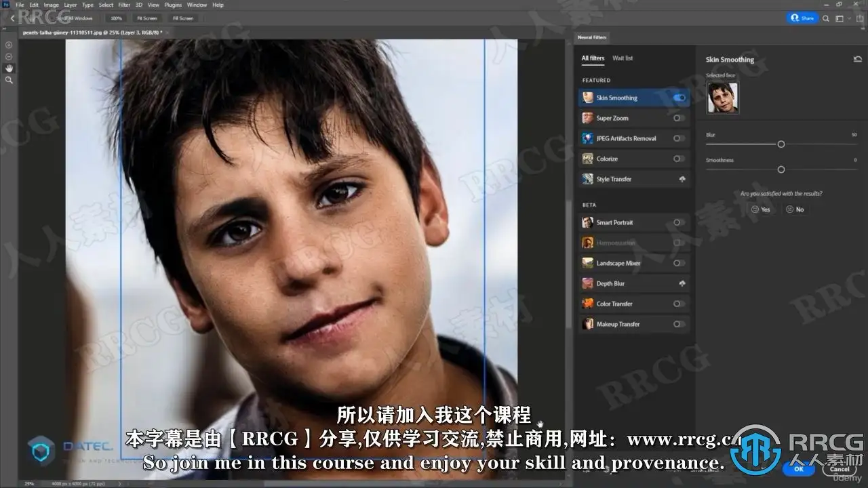Click the Style Transfer filter label
Image resolution: width=868 pixels, height=488 pixels.
click(614, 179)
